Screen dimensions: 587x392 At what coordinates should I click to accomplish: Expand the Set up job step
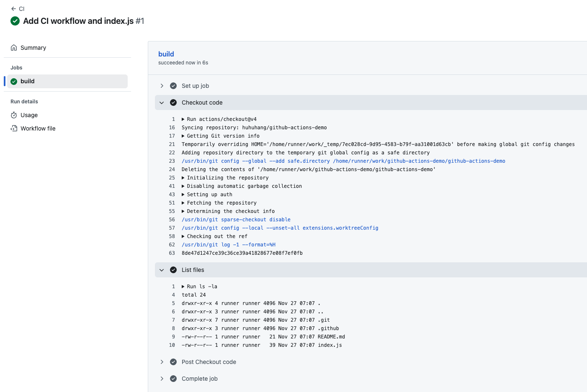[x=162, y=85]
